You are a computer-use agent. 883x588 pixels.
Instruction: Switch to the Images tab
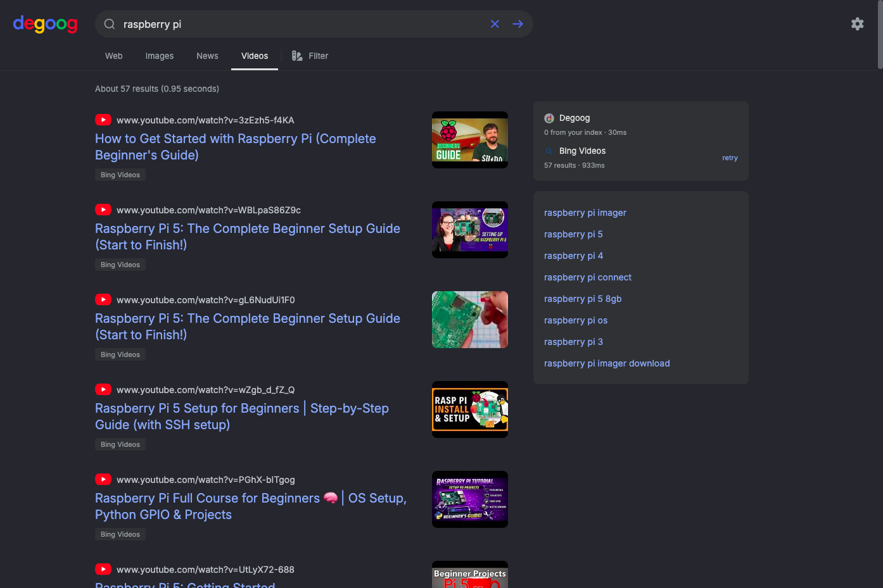pos(160,56)
